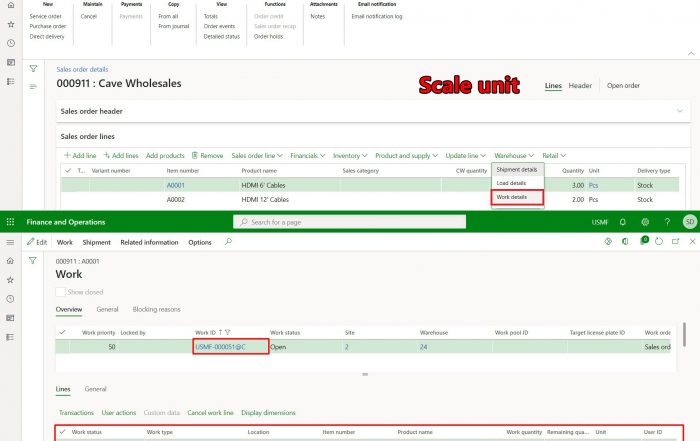Expand the Inventory dropdown
Image resolution: width=700 pixels, height=441 pixels.
pyautogui.click(x=350, y=155)
